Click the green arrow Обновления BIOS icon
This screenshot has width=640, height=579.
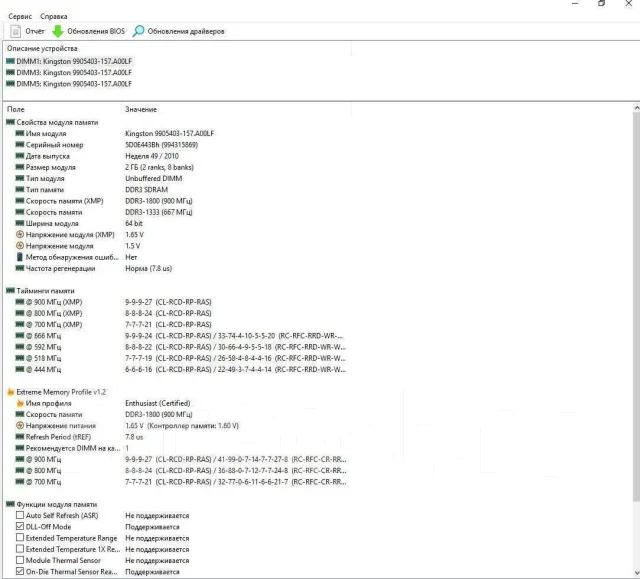[58, 31]
